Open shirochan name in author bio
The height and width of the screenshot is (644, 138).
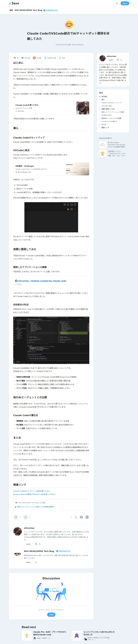29,528
